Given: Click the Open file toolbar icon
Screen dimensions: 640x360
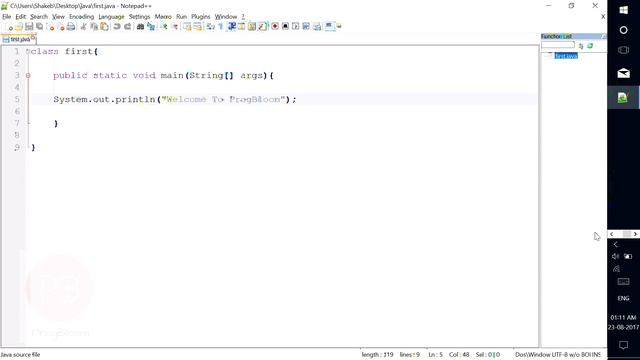Looking at the screenshot, I should click(x=19, y=27).
